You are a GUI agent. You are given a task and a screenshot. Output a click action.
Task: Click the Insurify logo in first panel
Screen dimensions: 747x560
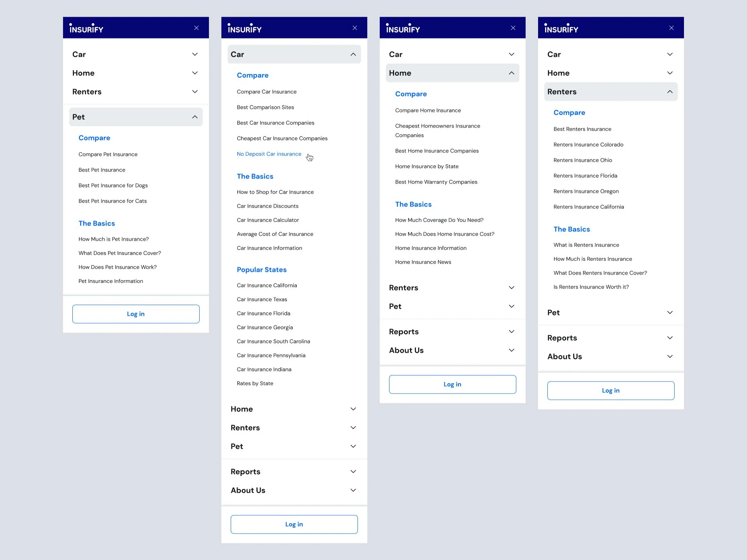coord(86,28)
